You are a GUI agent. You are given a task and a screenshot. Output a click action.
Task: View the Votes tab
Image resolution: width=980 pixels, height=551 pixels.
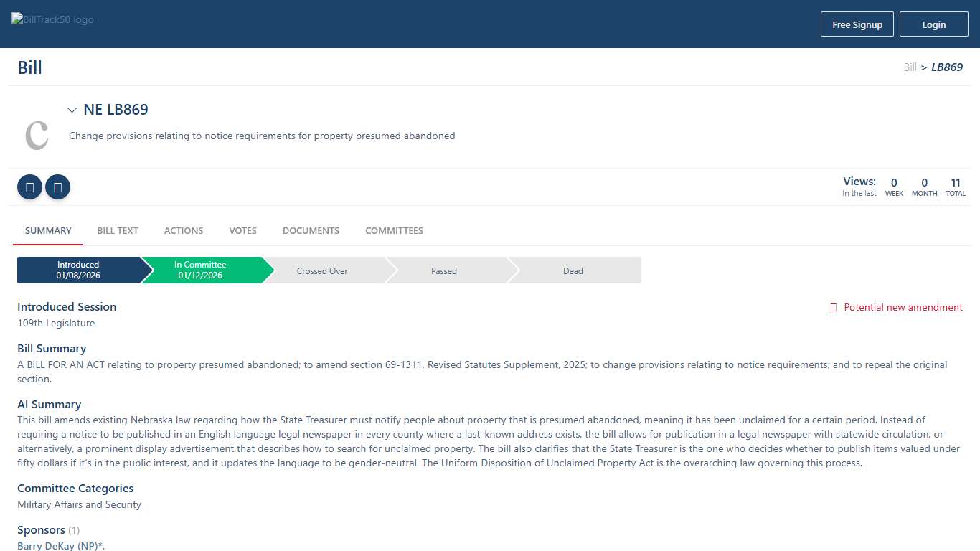(242, 231)
